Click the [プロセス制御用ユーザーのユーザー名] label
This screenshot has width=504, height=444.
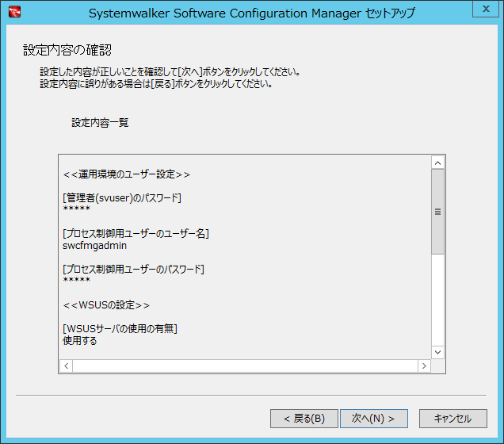(x=136, y=234)
